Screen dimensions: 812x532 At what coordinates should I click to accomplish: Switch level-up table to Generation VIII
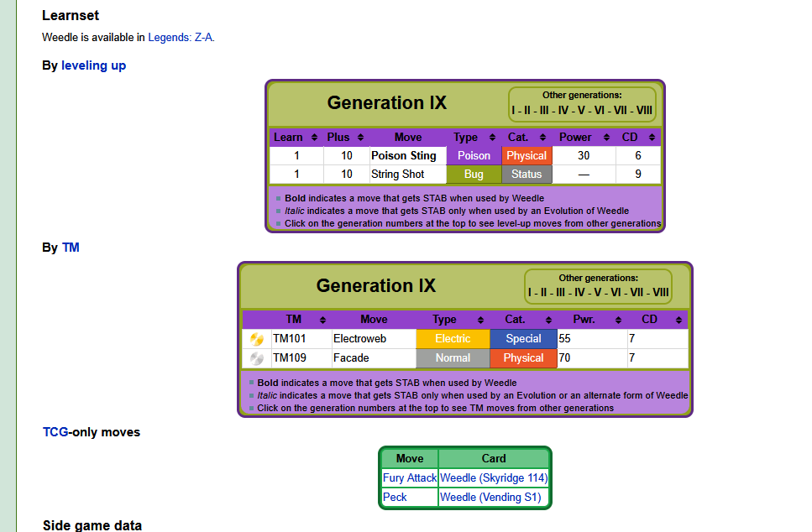pos(644,110)
